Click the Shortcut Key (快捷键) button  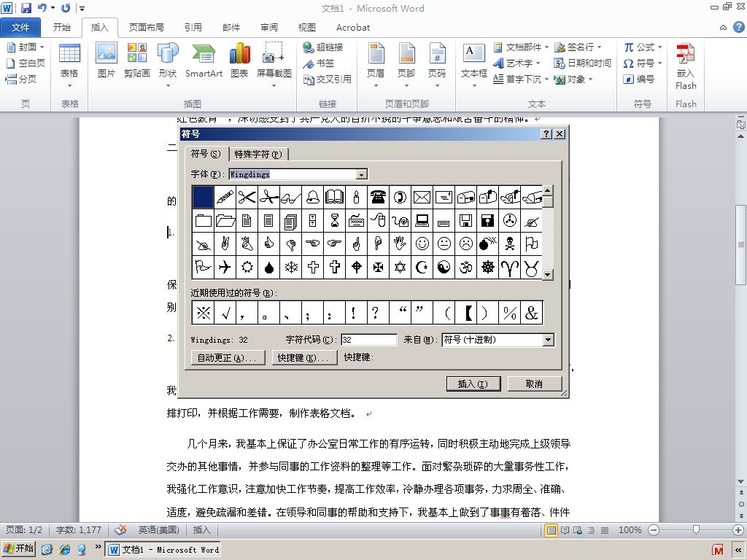coord(303,357)
